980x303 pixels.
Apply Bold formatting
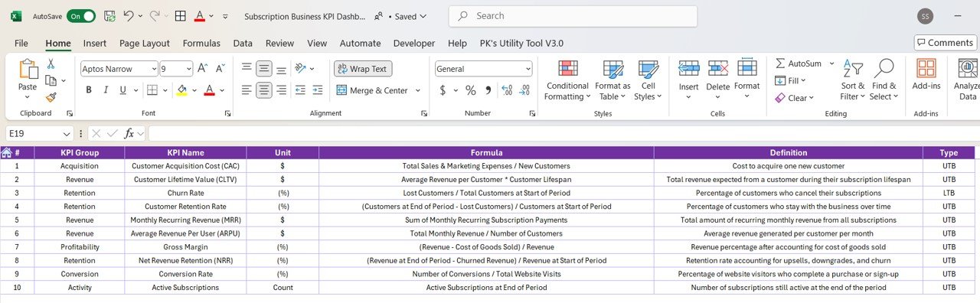pos(89,90)
